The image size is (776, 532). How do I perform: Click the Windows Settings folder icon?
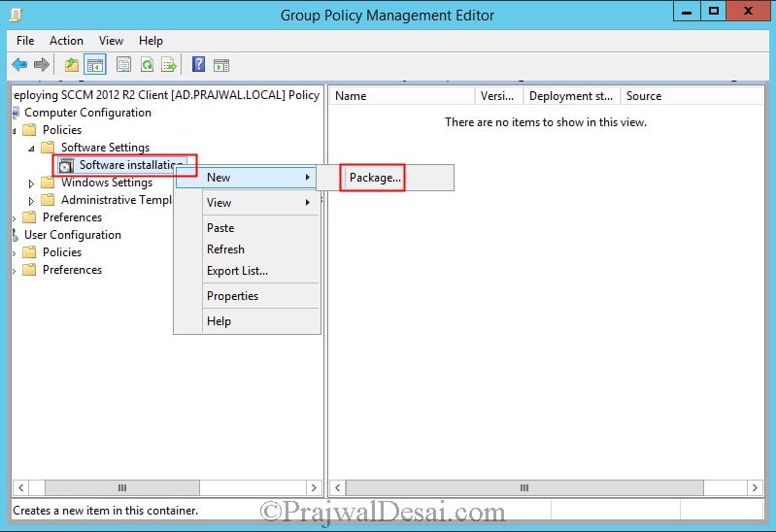pyautogui.click(x=48, y=183)
